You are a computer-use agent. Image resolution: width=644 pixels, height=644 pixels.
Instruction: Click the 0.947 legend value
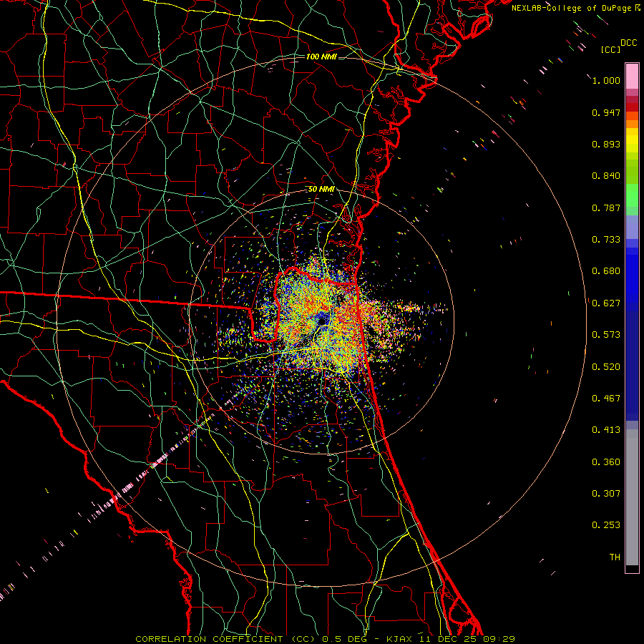pos(606,112)
